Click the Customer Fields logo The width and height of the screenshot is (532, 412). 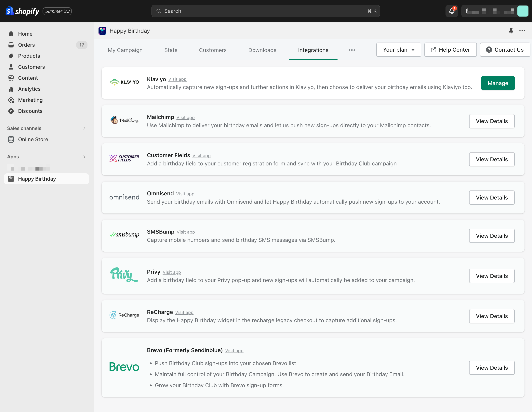point(124,158)
